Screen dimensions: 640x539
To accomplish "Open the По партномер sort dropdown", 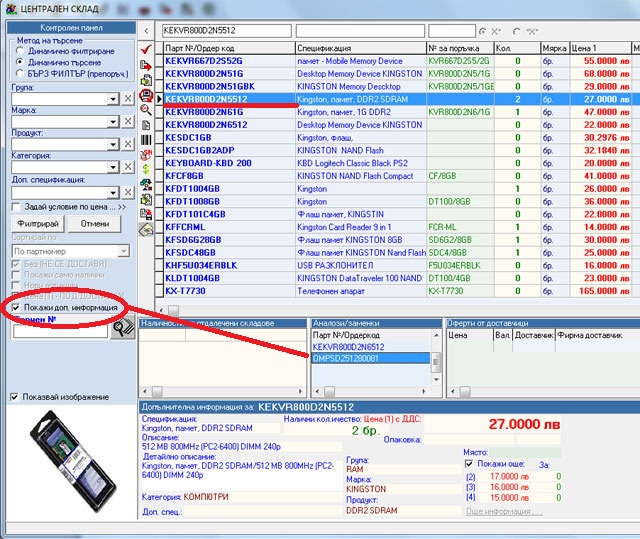I will (123, 251).
